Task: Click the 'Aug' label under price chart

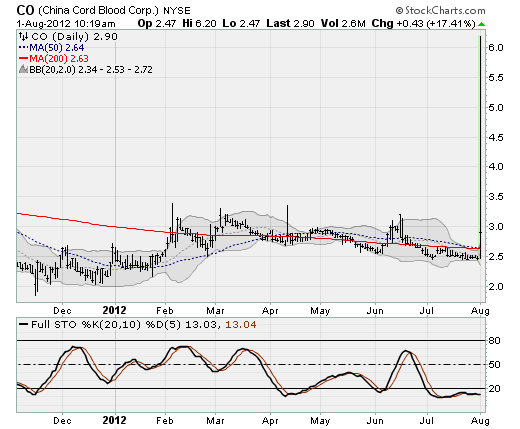Action: 480,311
